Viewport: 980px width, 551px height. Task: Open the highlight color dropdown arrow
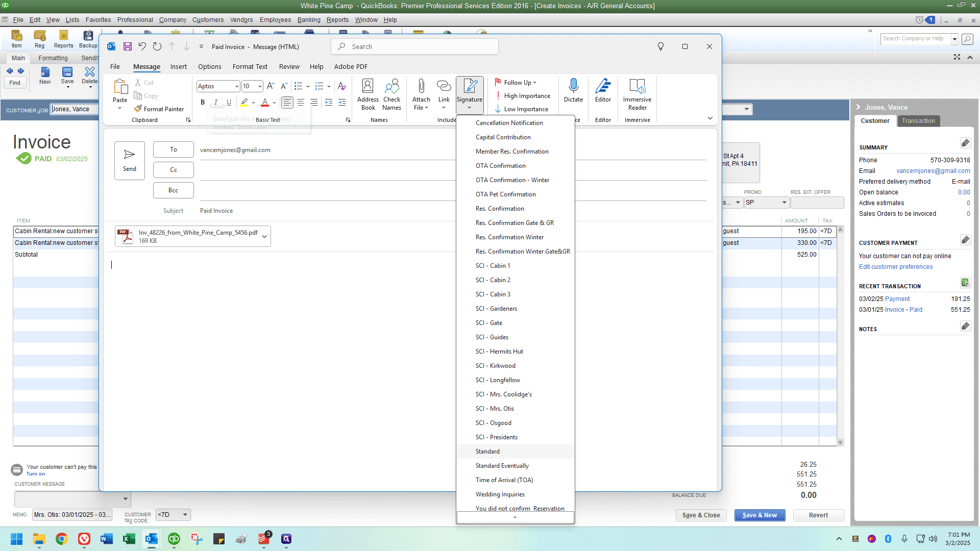point(253,103)
